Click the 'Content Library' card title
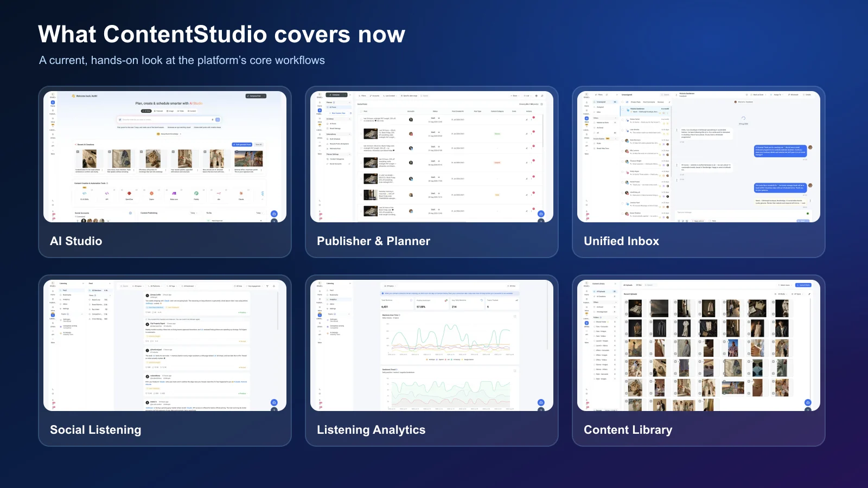 point(628,429)
